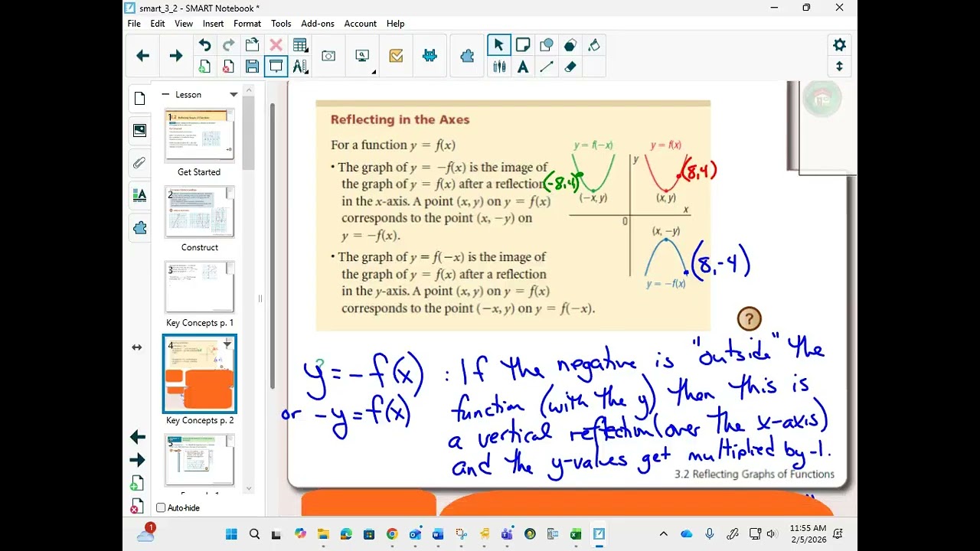Open the response assessment checkmark tool

pos(396,56)
